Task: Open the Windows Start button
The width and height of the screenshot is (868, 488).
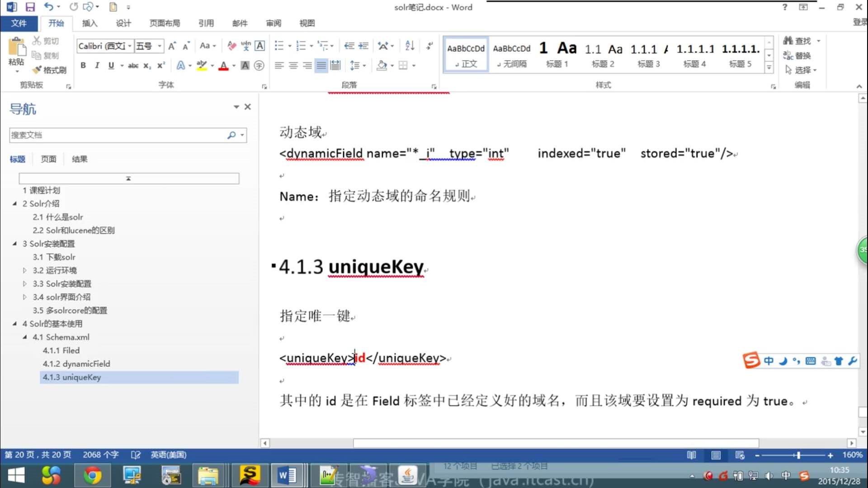Action: [x=16, y=476]
